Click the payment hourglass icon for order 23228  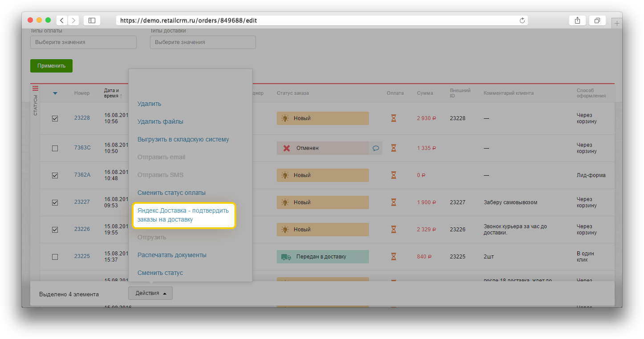click(x=393, y=118)
